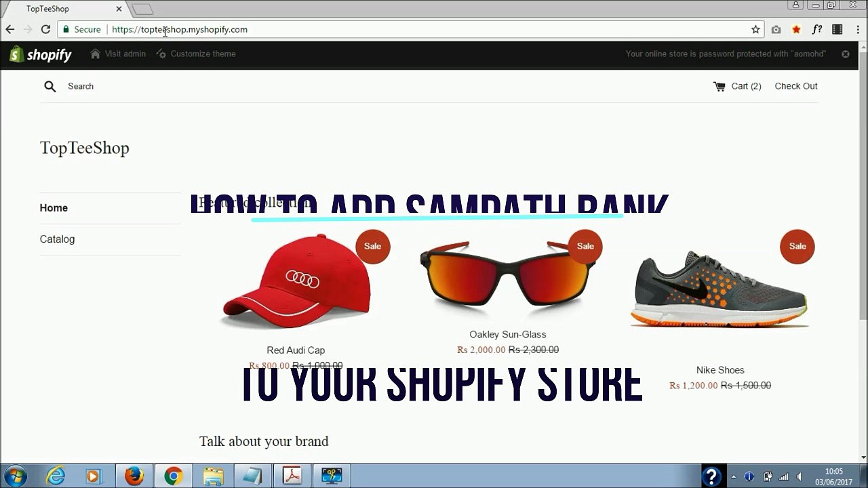868x488 pixels.
Task: Open a new browser tab
Action: click(x=142, y=9)
